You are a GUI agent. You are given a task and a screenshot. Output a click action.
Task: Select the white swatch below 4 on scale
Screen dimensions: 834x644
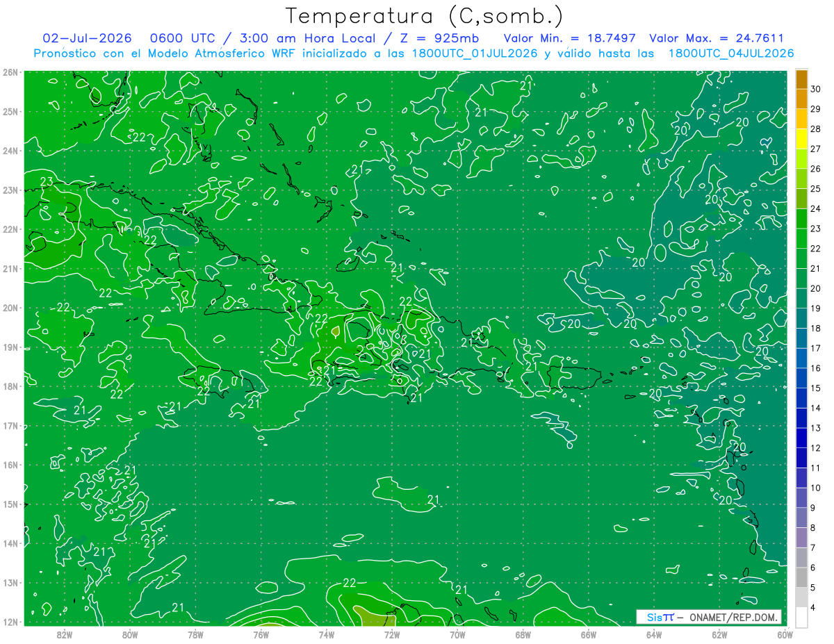[801, 617]
